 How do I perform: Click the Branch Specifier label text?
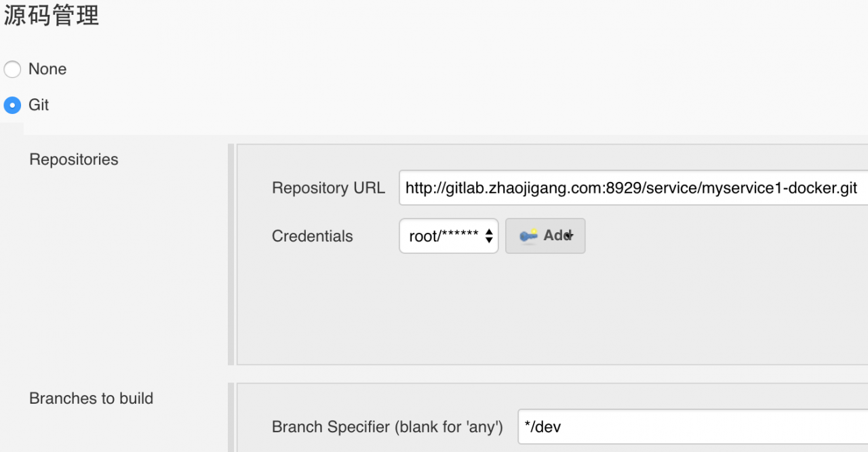(x=387, y=427)
